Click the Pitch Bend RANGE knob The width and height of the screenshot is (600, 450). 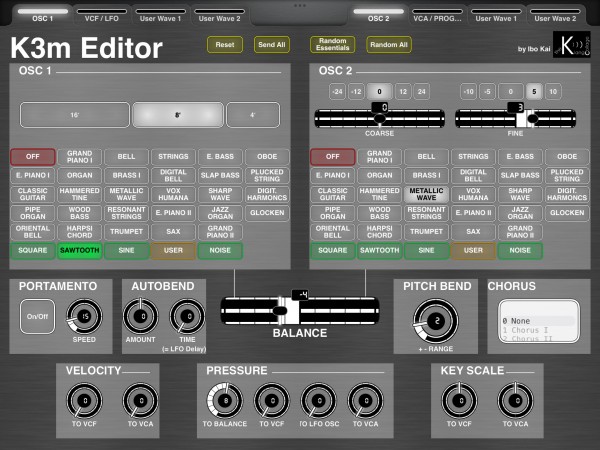coord(436,321)
